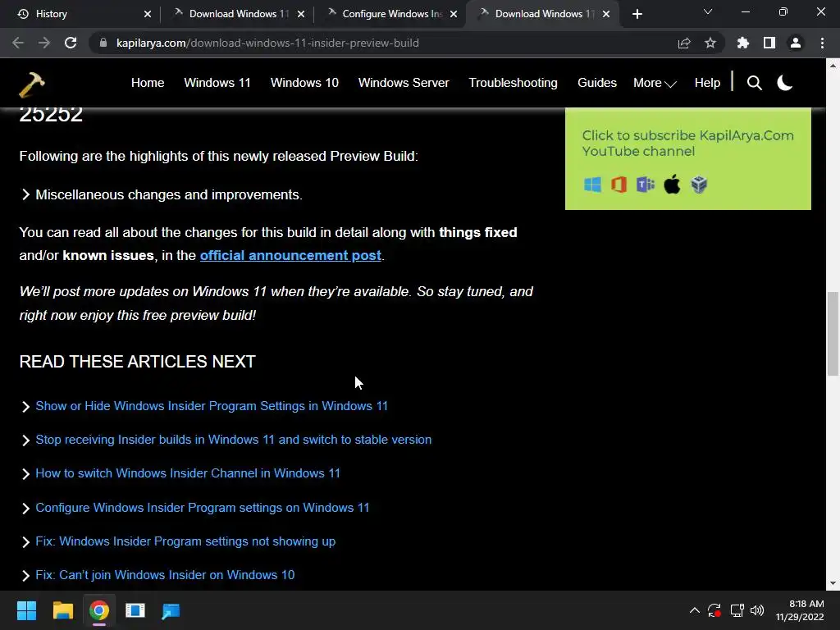Viewport: 840px width, 630px height.
Task: Open the Chrome profile avatar icon
Action: [x=796, y=43]
